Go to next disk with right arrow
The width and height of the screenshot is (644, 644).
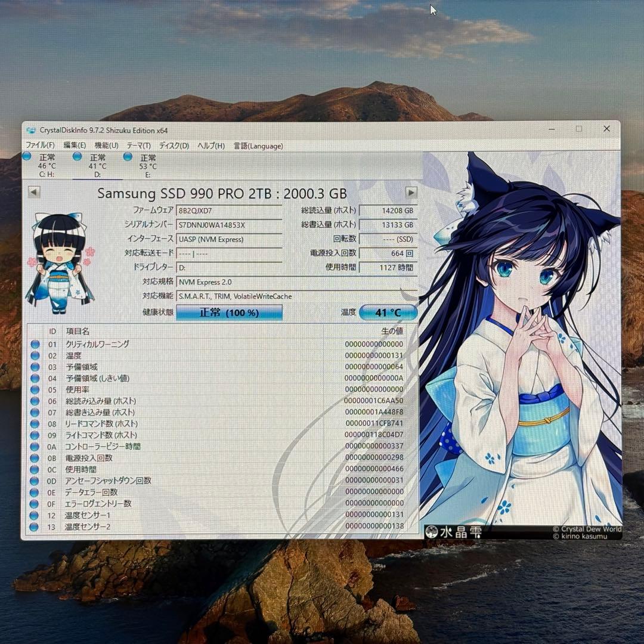point(411,192)
